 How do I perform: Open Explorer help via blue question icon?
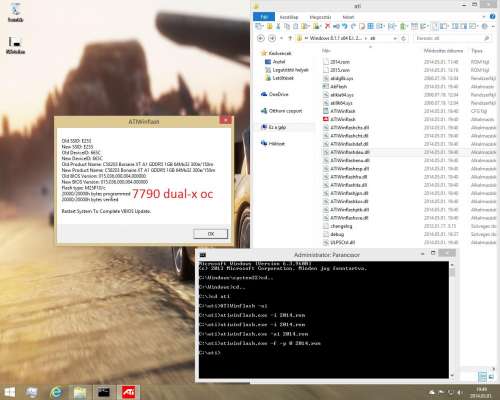[x=492, y=16]
